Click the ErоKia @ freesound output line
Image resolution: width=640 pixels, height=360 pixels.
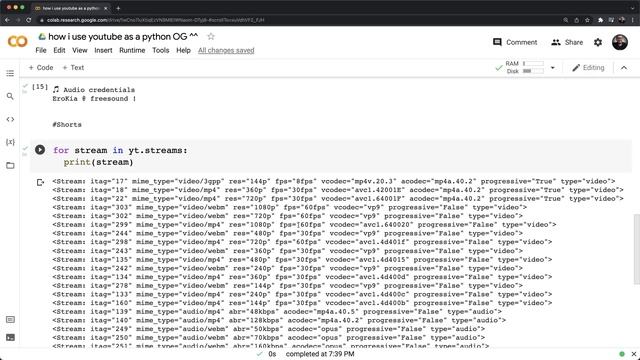(x=94, y=98)
